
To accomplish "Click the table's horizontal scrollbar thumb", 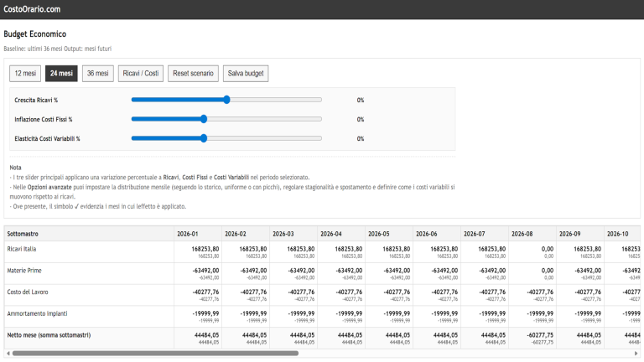I will click(x=155, y=354).
